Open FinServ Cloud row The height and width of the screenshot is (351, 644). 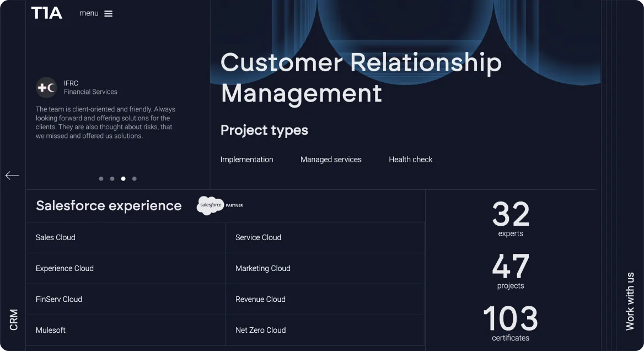(x=125, y=299)
